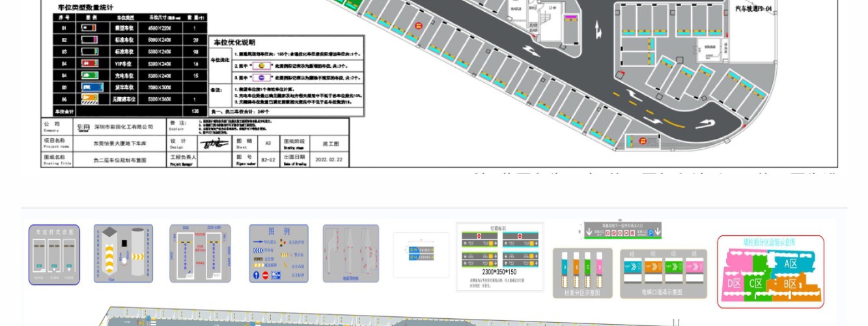The height and width of the screenshot is (326, 868).
Task: Open the ground arrow markings thumbnail
Action: pyautogui.click(x=350, y=254)
